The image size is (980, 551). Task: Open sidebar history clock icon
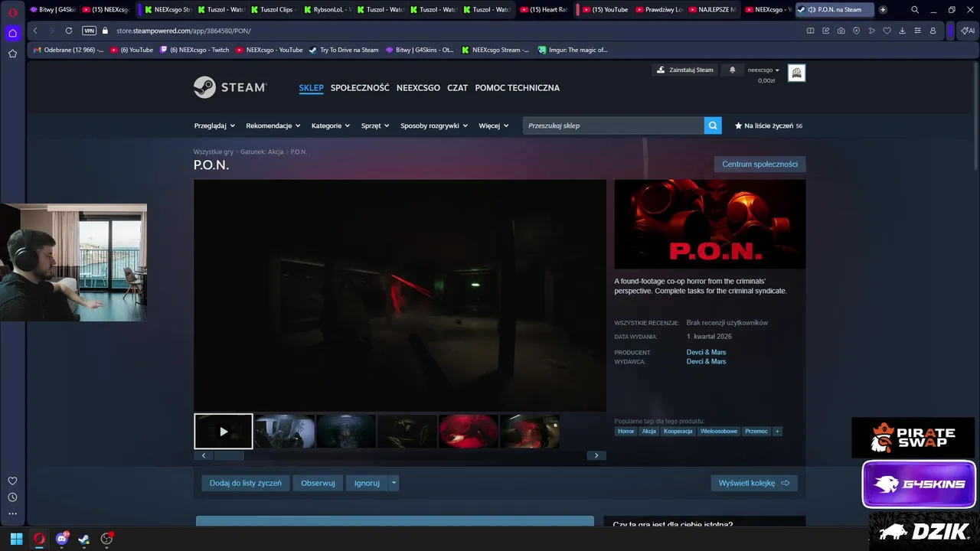tap(12, 497)
